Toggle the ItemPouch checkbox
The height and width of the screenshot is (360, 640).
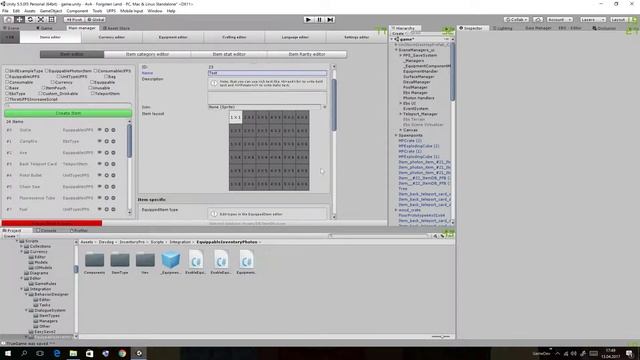point(43,88)
